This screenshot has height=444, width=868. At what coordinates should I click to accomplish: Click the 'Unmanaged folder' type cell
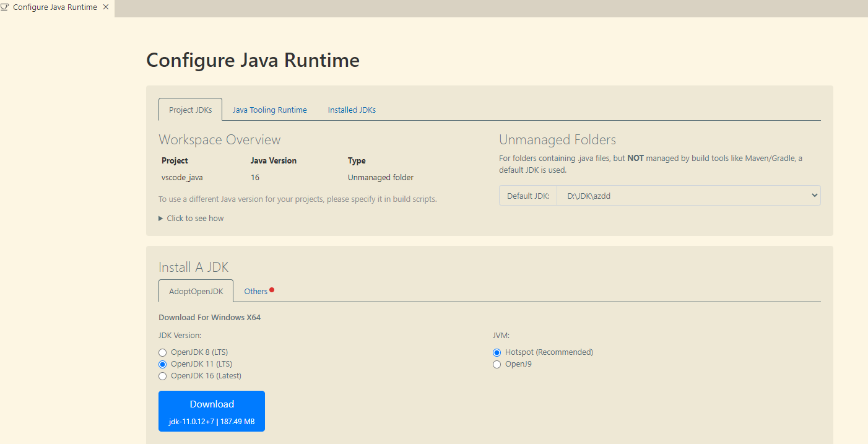(x=380, y=178)
